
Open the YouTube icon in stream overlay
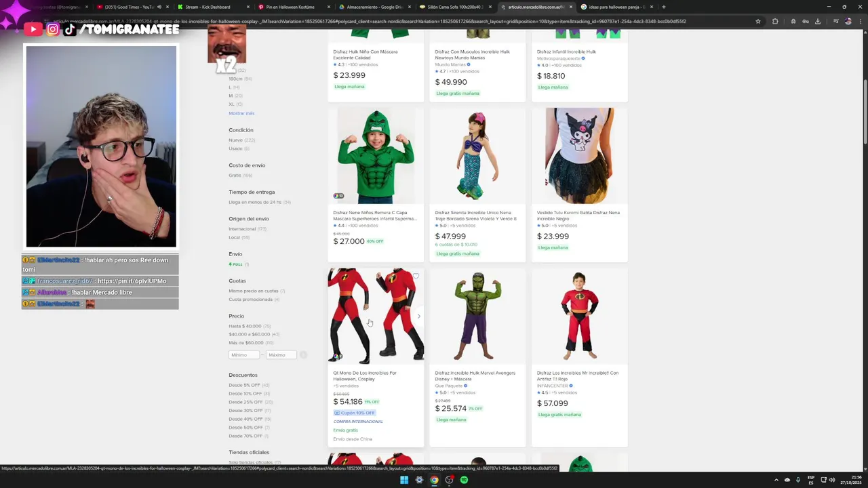[33, 29]
